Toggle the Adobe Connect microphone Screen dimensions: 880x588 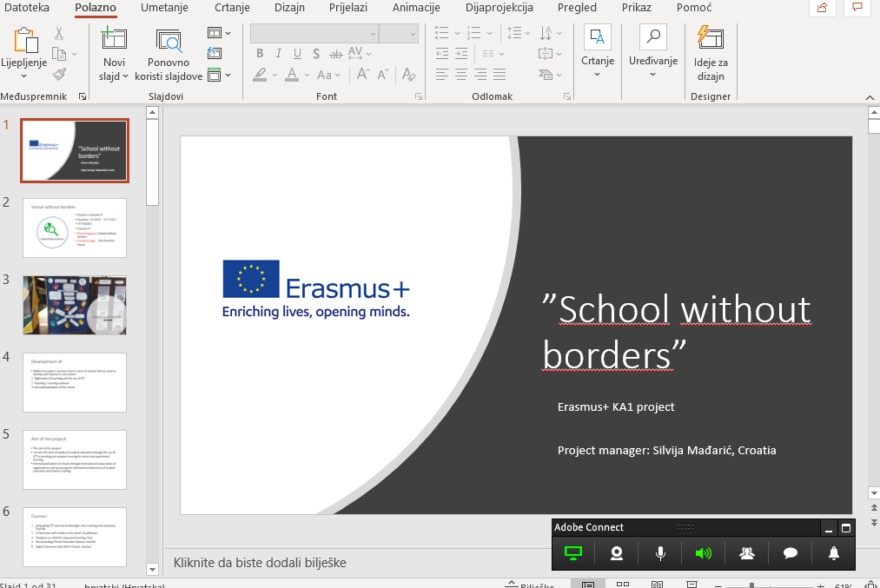tap(660, 553)
